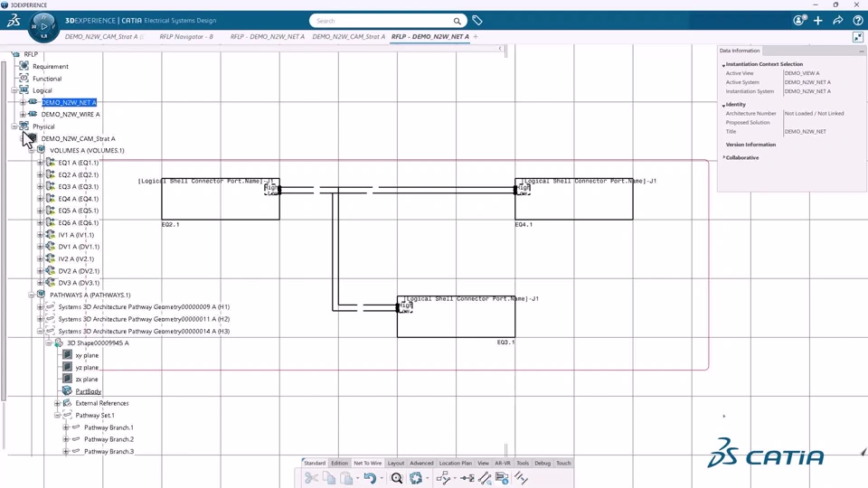Open the Undo history dropdown arrow
This screenshot has width=868, height=488.
[382, 479]
